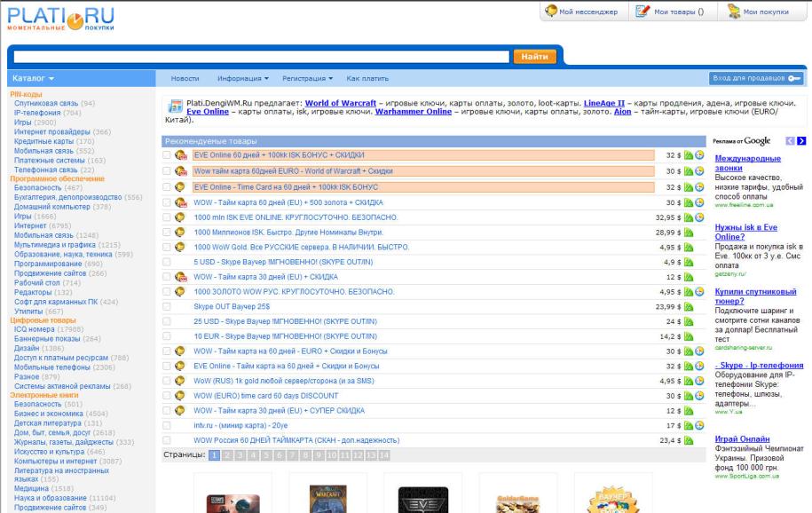The width and height of the screenshot is (812, 513).
Task: Open the LineAge II link
Action: click(x=603, y=103)
